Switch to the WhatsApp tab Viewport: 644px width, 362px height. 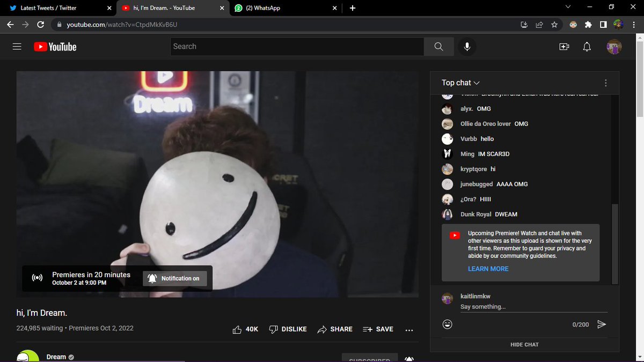(x=286, y=8)
